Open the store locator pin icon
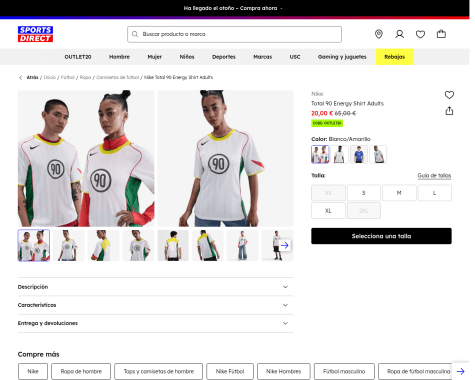The image size is (475, 380). point(379,34)
